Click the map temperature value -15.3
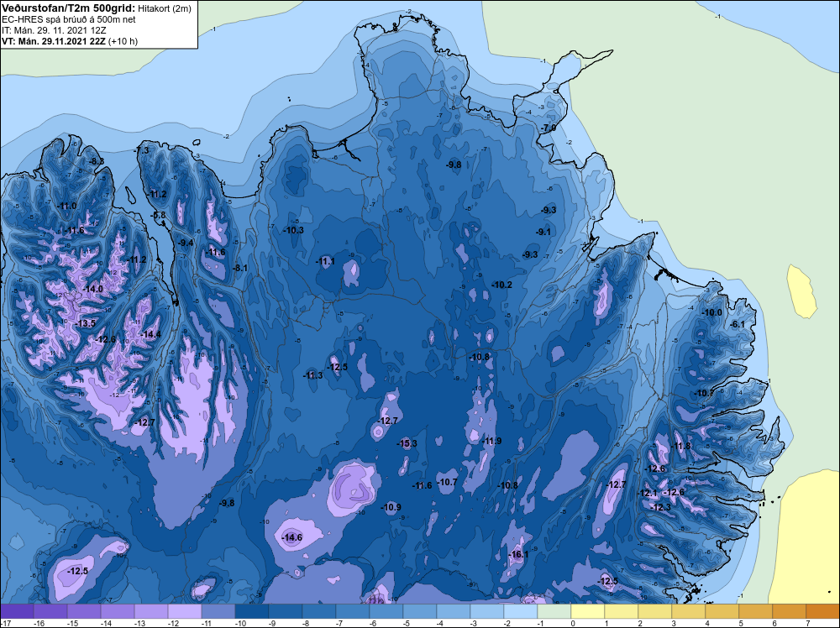 [x=407, y=444]
